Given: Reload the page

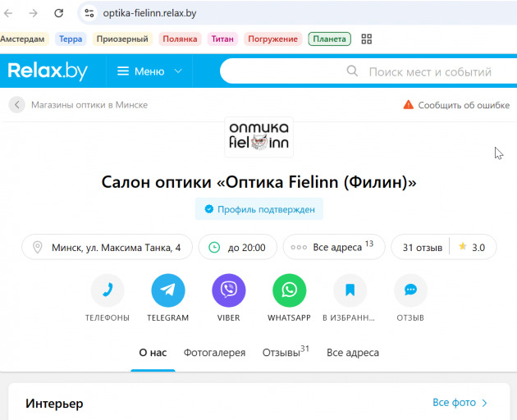Looking at the screenshot, I should click(59, 13).
